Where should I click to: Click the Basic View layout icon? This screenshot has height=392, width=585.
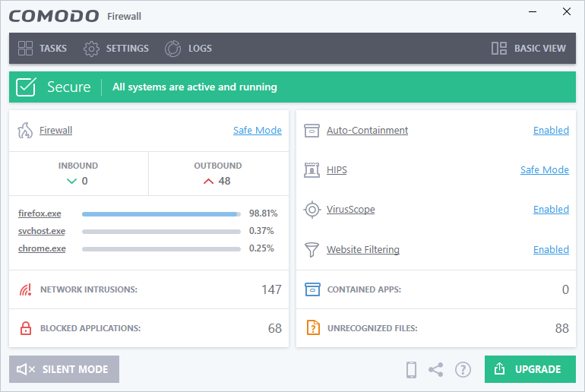(499, 49)
